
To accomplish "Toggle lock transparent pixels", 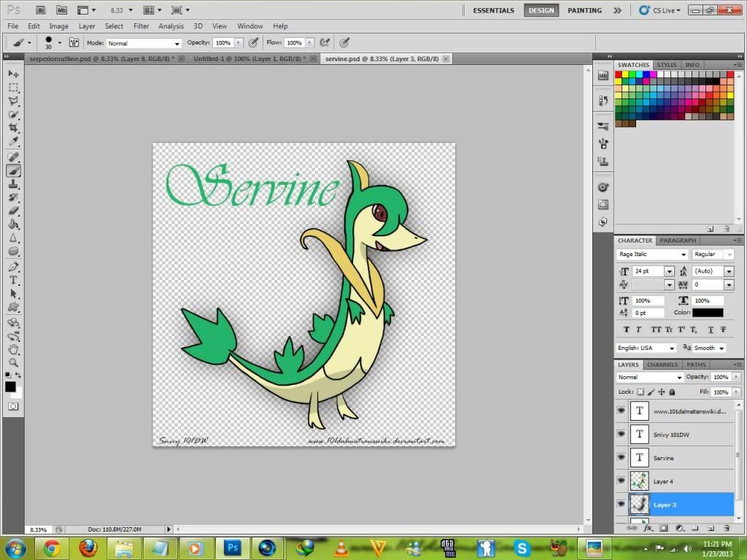I will coord(640,392).
